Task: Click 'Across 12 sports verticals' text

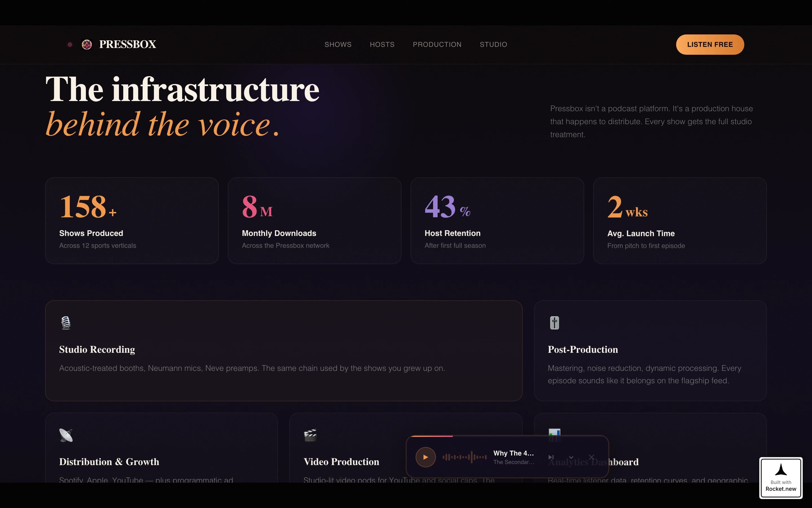Action: coord(98,245)
